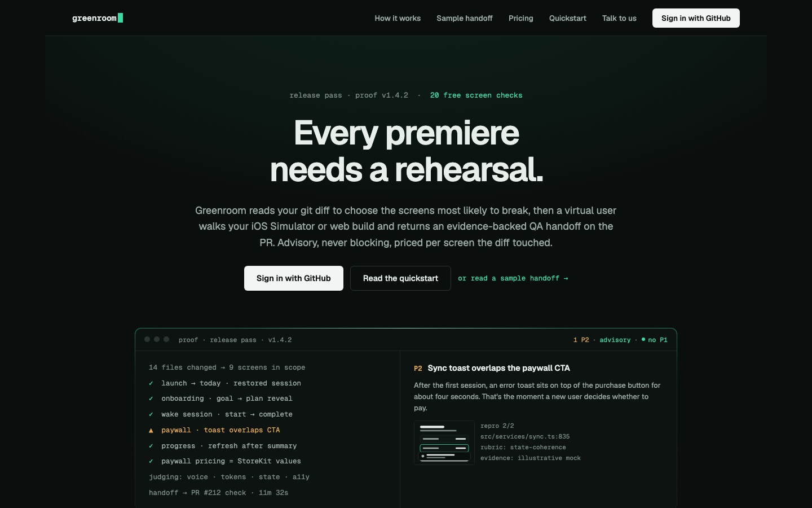Click the checkmark beside 'onboarding · goal'
Viewport: 812px width, 508px height.
tap(151, 398)
